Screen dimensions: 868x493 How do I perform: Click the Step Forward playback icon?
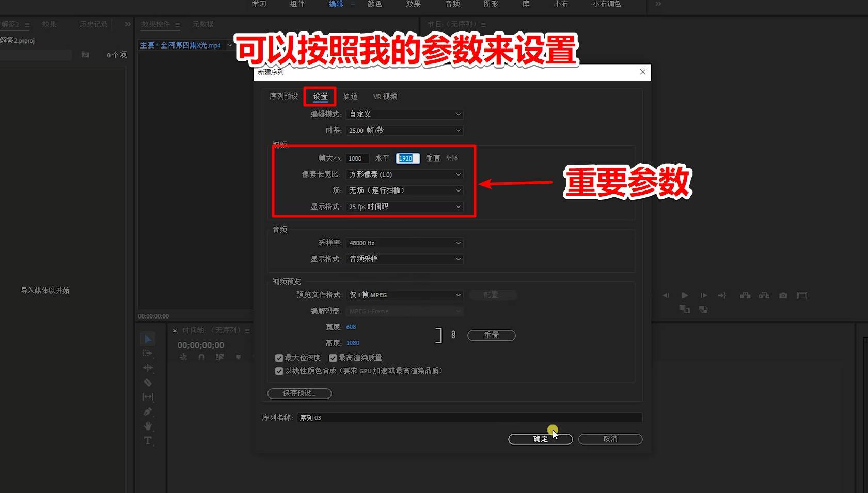703,295
